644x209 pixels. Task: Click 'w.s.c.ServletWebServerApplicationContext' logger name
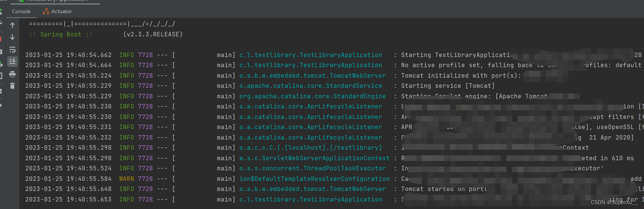314,158
